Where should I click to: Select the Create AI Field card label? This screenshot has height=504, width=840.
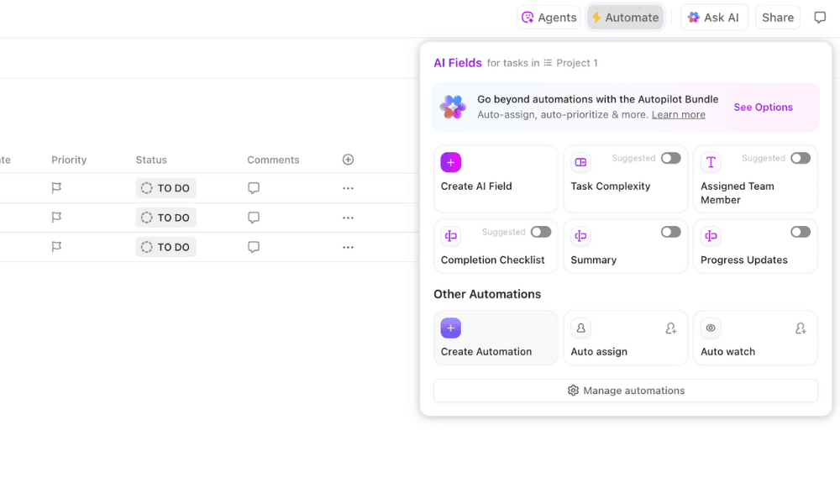coord(476,186)
